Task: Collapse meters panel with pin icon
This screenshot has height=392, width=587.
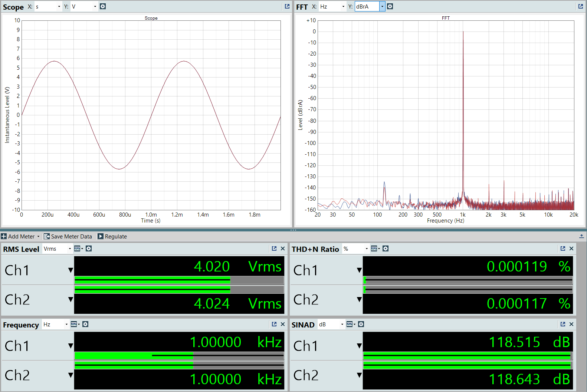Action: (x=581, y=236)
